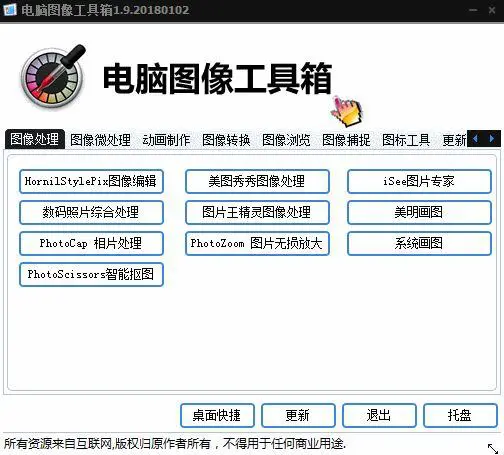Viewport: 504px width, 455px height.
Task: Launch PhotoScissors智能抠图
Action: pos(91,274)
